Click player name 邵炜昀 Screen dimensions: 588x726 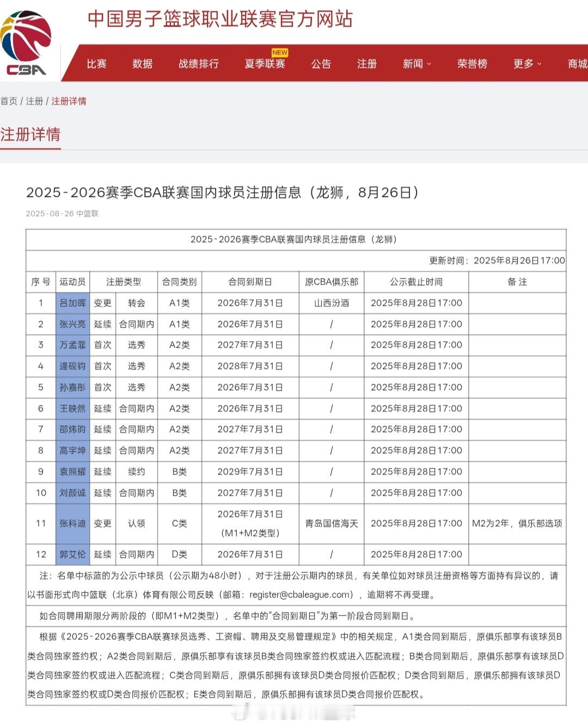[72, 429]
